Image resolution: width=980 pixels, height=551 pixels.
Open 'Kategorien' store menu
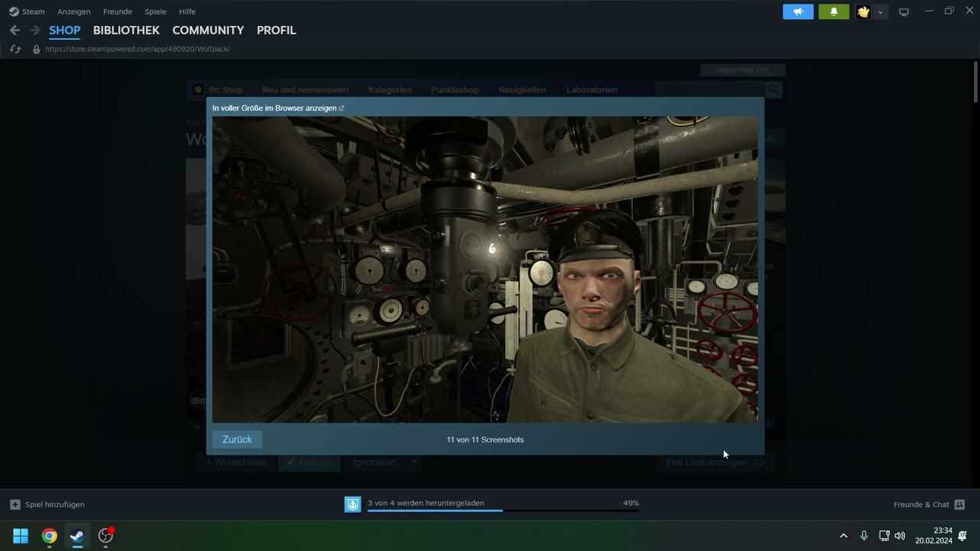tap(390, 90)
